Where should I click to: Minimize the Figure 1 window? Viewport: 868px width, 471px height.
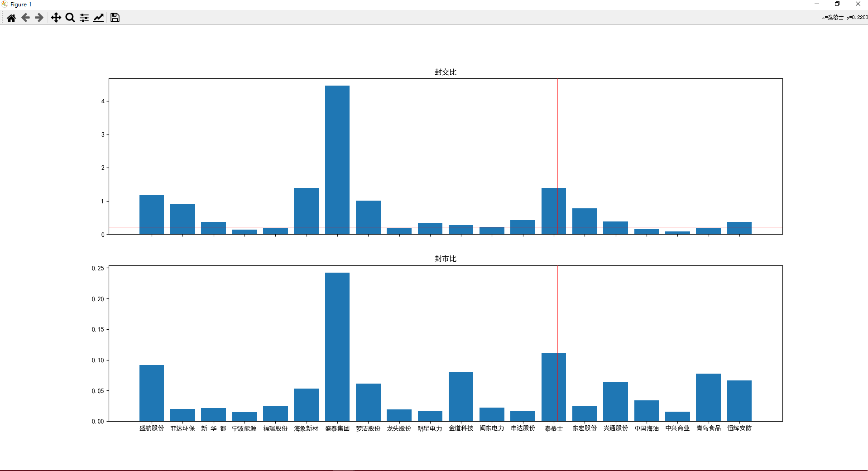pos(817,4)
